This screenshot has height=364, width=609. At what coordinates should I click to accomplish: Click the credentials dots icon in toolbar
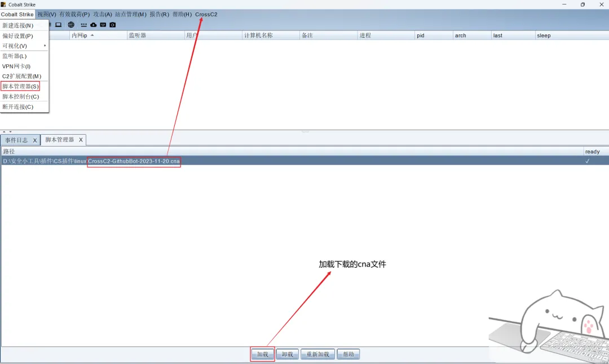coord(83,25)
